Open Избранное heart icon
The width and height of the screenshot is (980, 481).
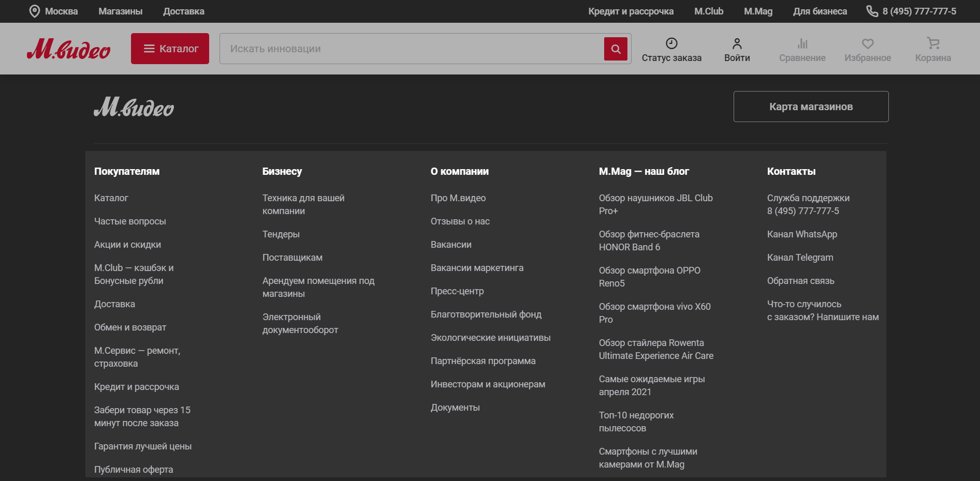pos(868,43)
